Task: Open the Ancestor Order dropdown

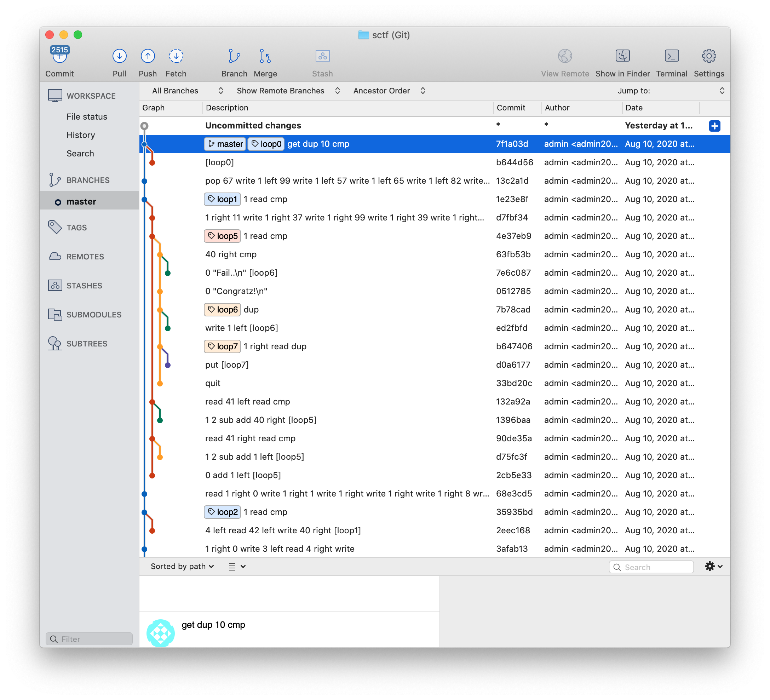Action: (x=389, y=91)
